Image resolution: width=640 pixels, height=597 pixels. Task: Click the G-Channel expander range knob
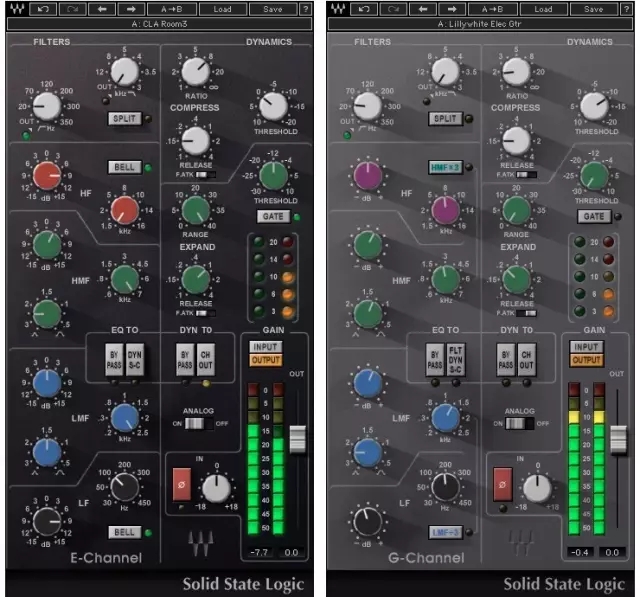pos(516,210)
